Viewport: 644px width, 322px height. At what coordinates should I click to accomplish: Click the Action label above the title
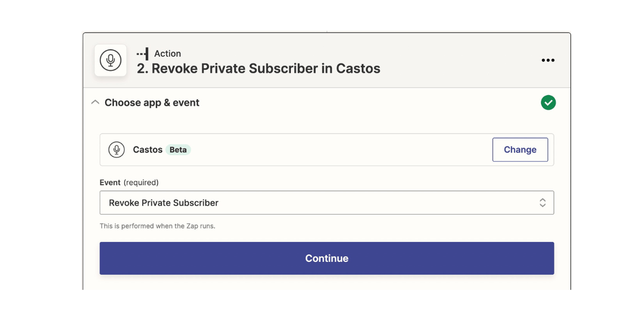click(167, 54)
